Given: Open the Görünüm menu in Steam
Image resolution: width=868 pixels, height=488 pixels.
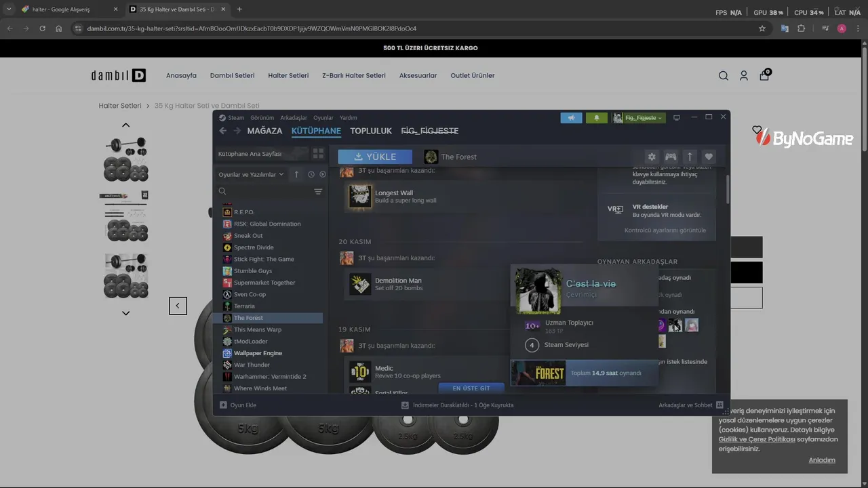Looking at the screenshot, I should [x=262, y=118].
